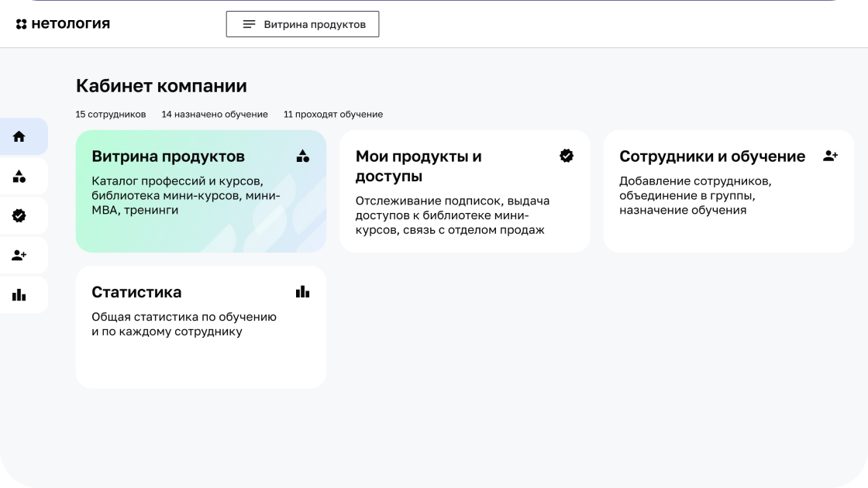Open the Статистика card title
The image size is (868, 488).
(136, 292)
